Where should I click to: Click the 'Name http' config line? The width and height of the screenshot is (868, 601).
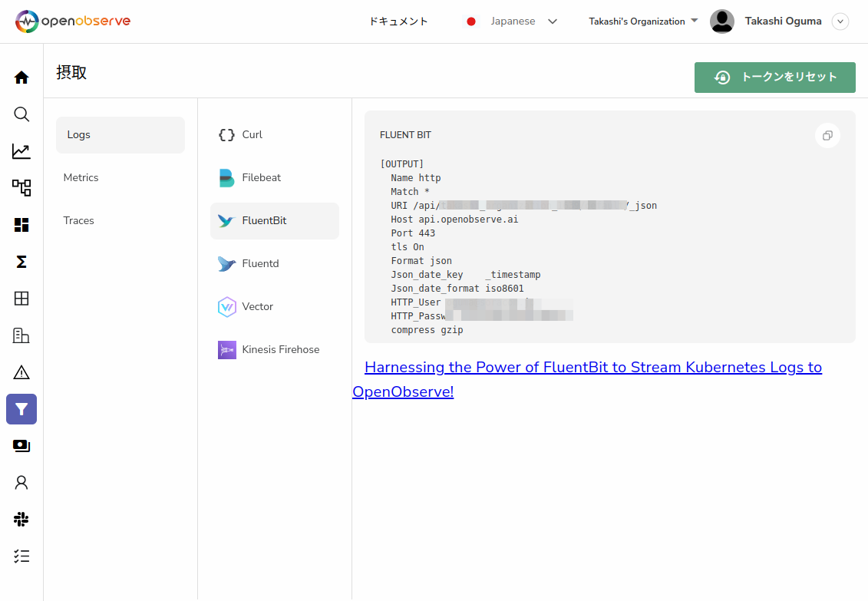pyautogui.click(x=416, y=178)
